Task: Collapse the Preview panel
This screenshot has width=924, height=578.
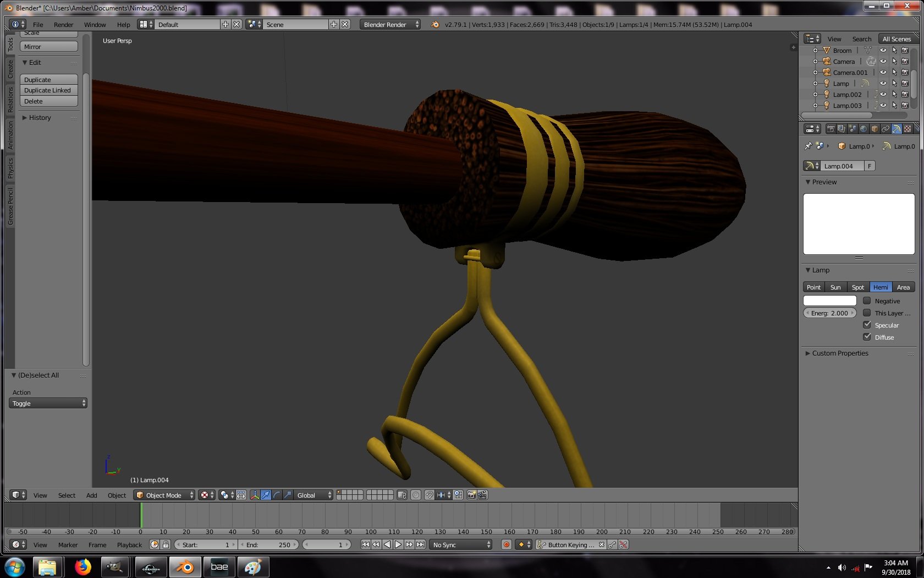Action: pyautogui.click(x=808, y=182)
